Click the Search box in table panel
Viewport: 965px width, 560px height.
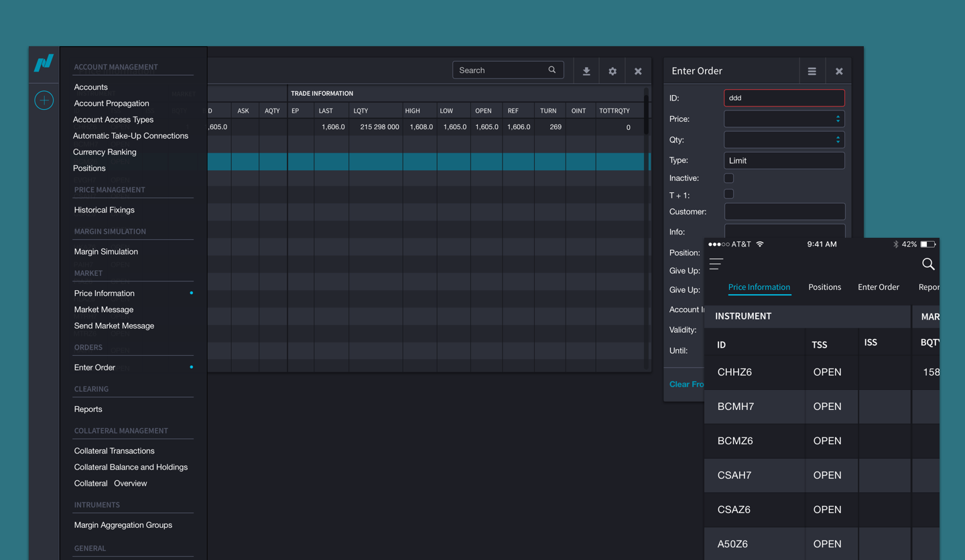pyautogui.click(x=508, y=70)
